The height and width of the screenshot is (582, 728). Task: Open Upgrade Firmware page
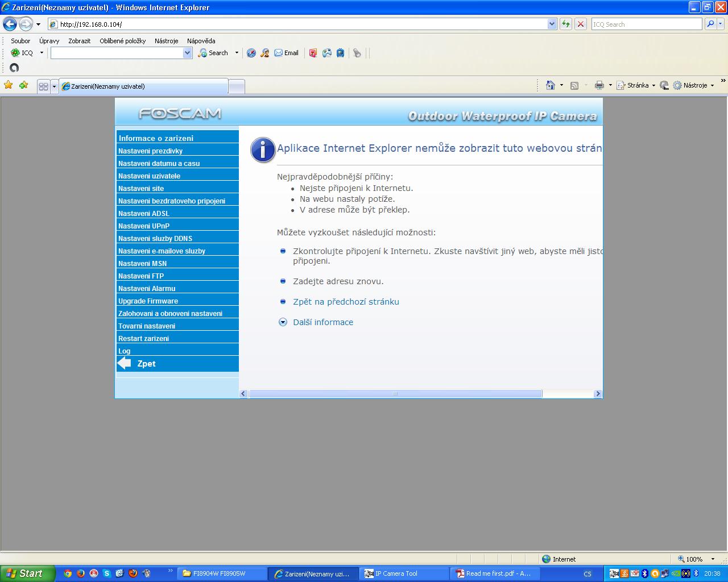pyautogui.click(x=177, y=301)
